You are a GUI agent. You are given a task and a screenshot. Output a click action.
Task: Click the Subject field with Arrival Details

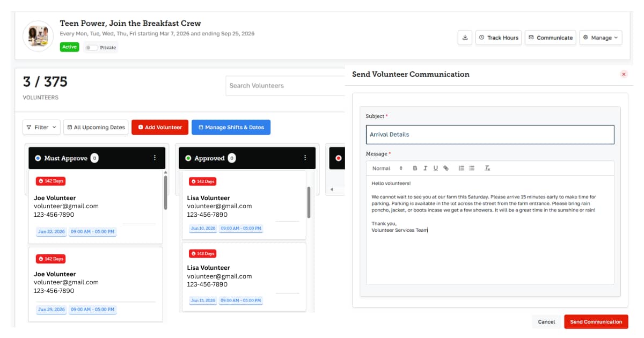pos(490,135)
